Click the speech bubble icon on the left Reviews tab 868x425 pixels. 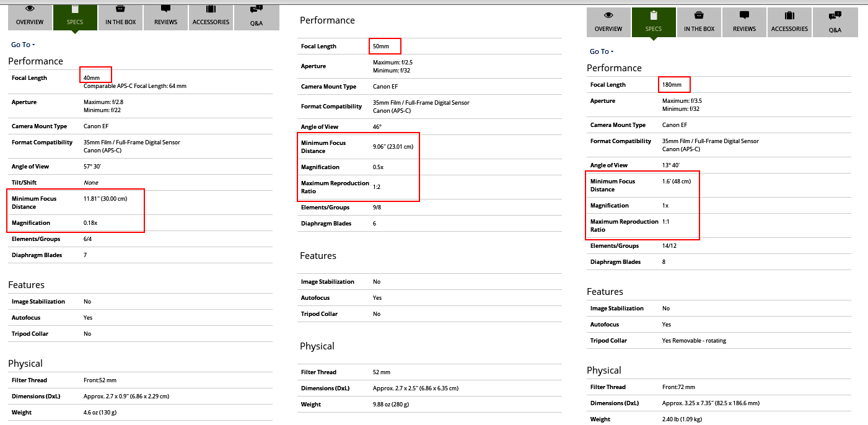[165, 9]
